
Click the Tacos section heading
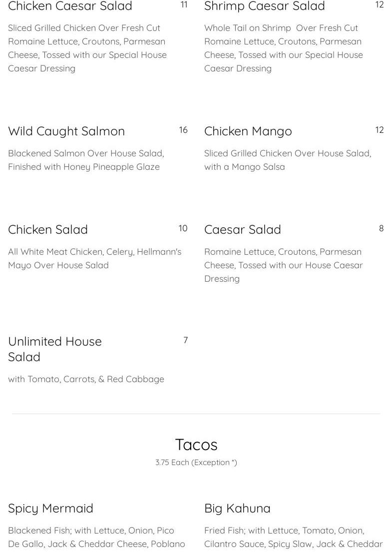pos(196,444)
